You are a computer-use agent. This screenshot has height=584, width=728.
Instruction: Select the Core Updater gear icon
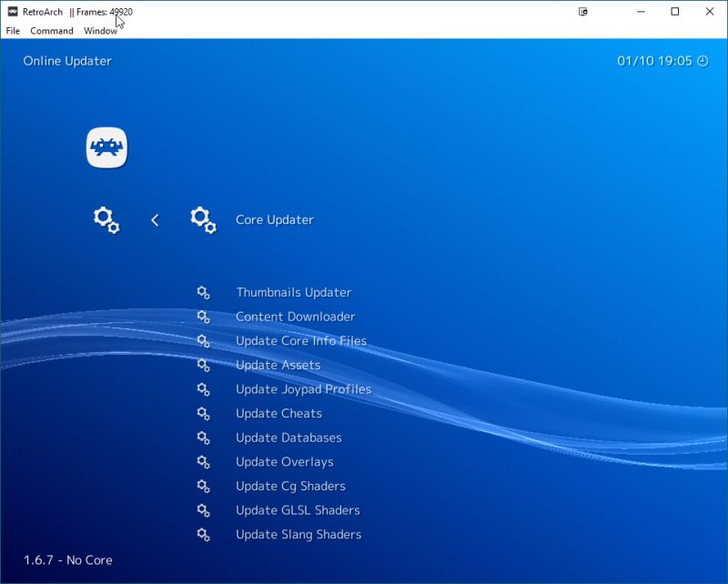(x=203, y=219)
